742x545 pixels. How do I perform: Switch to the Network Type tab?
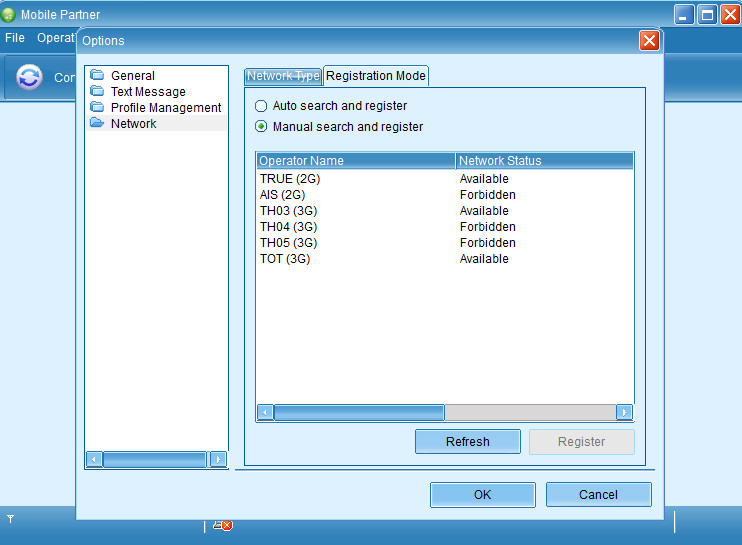[x=283, y=76]
